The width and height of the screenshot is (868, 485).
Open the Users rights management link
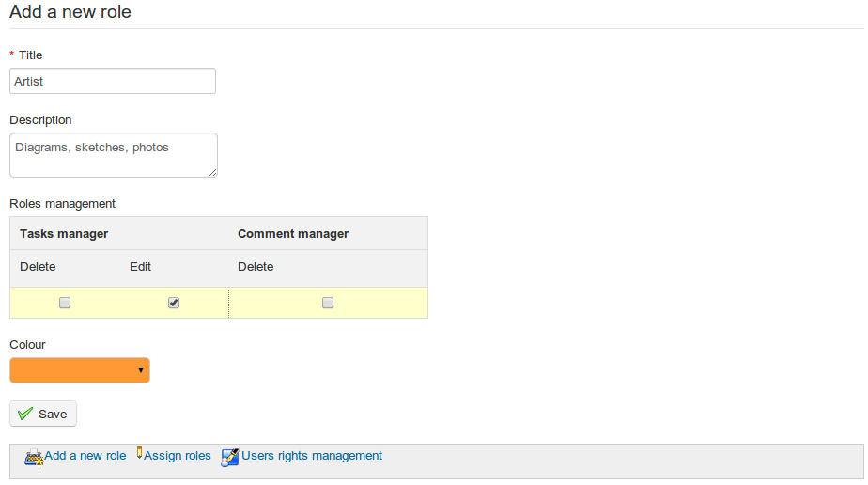click(312, 456)
